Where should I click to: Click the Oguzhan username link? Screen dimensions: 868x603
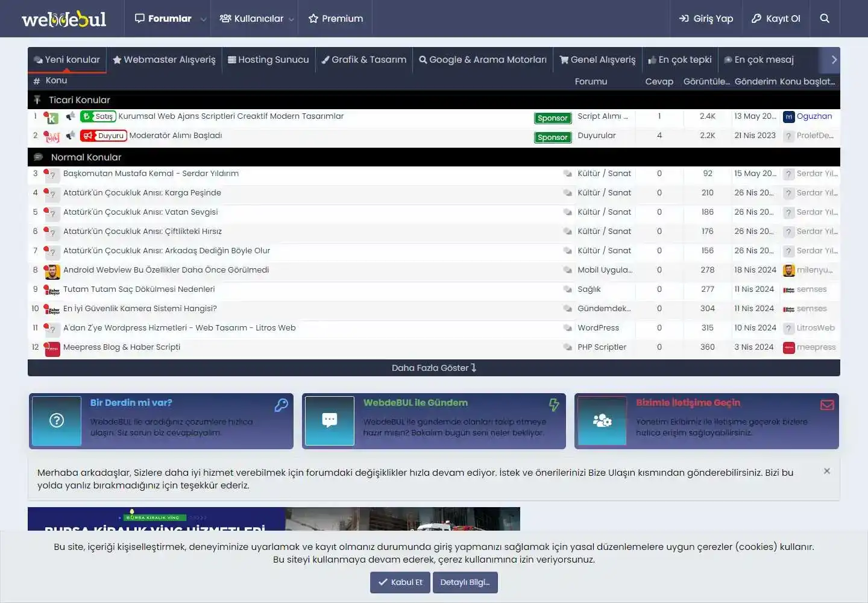click(814, 116)
